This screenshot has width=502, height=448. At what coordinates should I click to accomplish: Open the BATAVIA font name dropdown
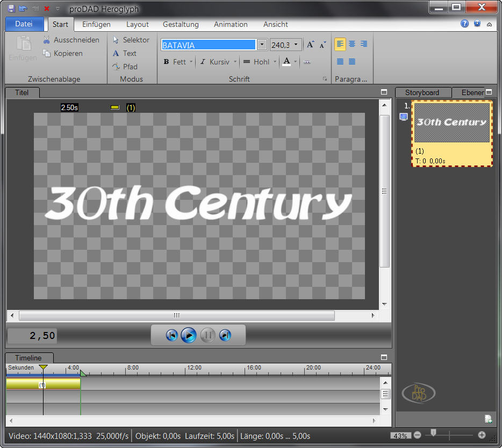click(262, 45)
